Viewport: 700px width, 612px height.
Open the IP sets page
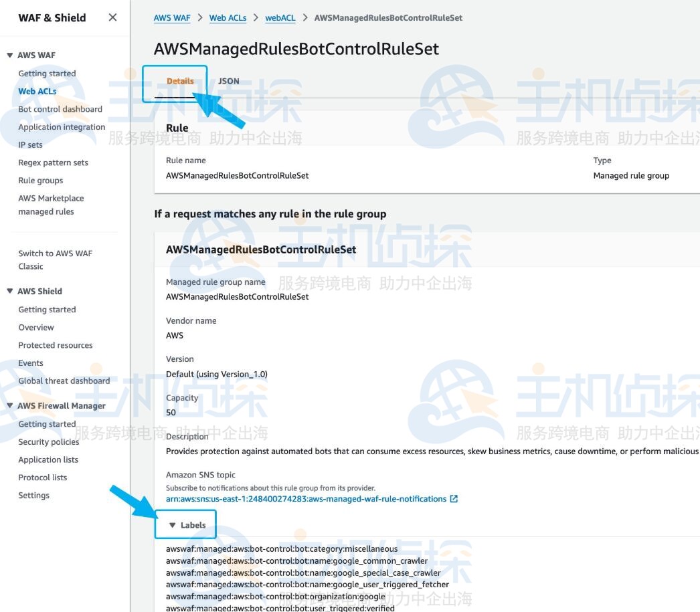30,144
